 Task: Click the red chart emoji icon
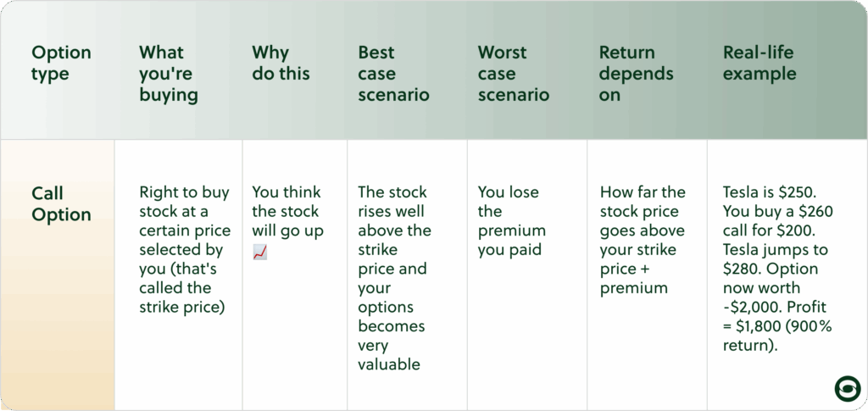[259, 253]
